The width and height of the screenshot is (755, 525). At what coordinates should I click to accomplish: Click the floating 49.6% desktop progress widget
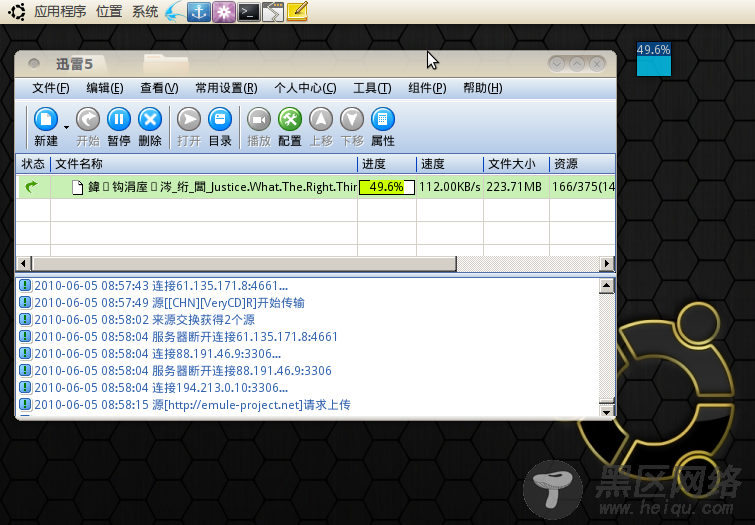(x=653, y=59)
